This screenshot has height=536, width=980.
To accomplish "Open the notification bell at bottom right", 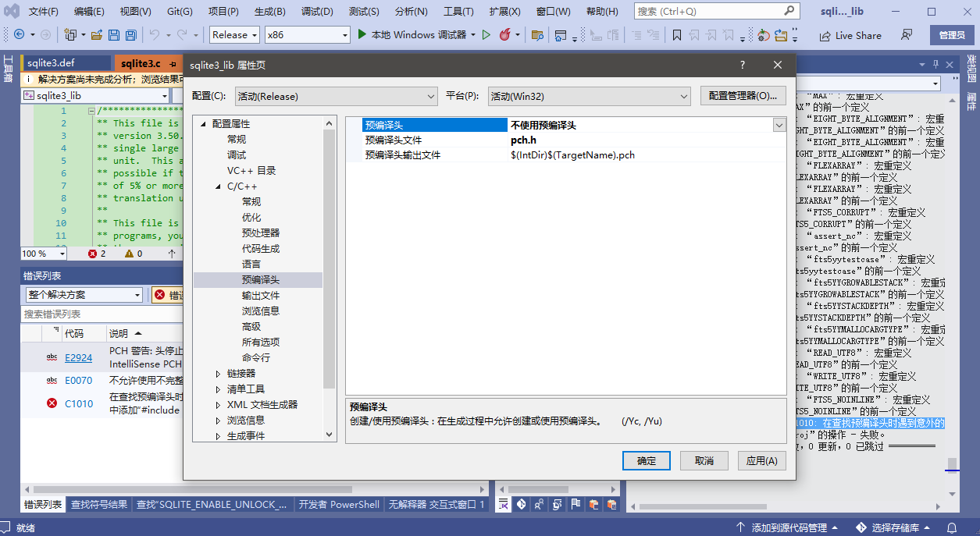I will point(951,527).
